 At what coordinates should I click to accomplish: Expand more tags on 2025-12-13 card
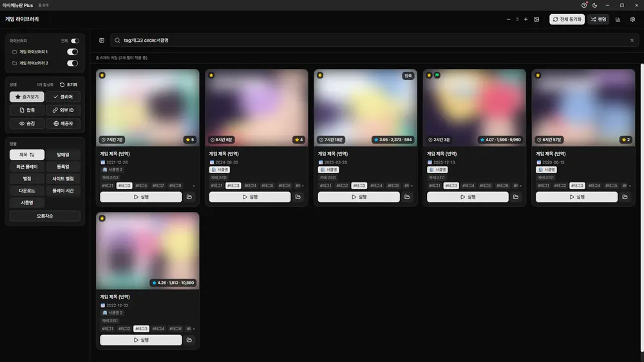(x=520, y=186)
